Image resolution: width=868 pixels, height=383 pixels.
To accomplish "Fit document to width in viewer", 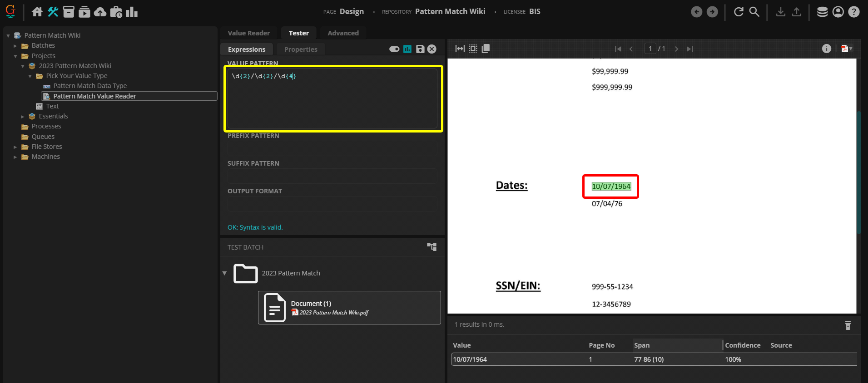I will 460,49.
